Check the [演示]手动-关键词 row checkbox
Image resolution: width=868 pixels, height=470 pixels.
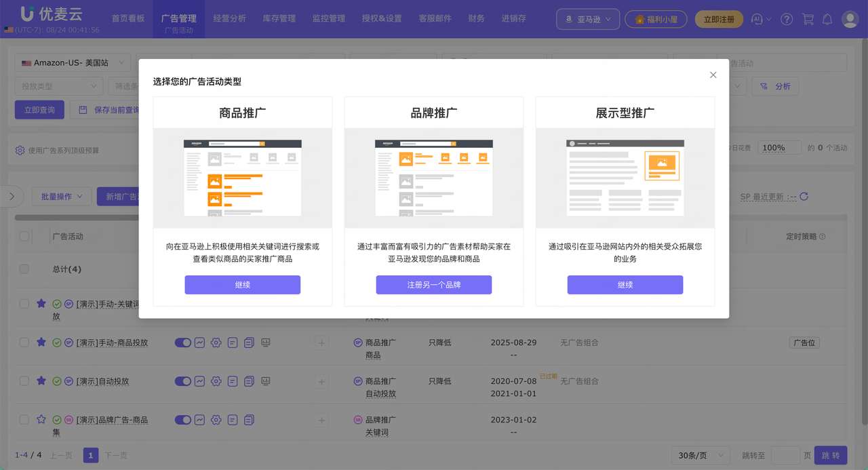(24, 304)
